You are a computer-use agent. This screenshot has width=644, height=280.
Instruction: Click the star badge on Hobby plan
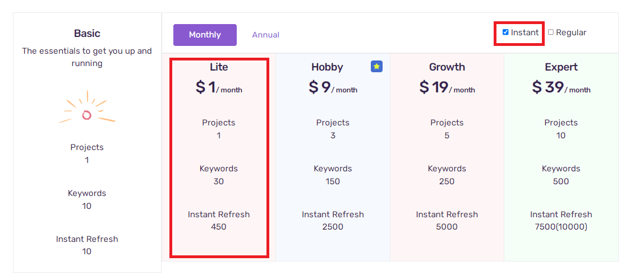pos(376,67)
